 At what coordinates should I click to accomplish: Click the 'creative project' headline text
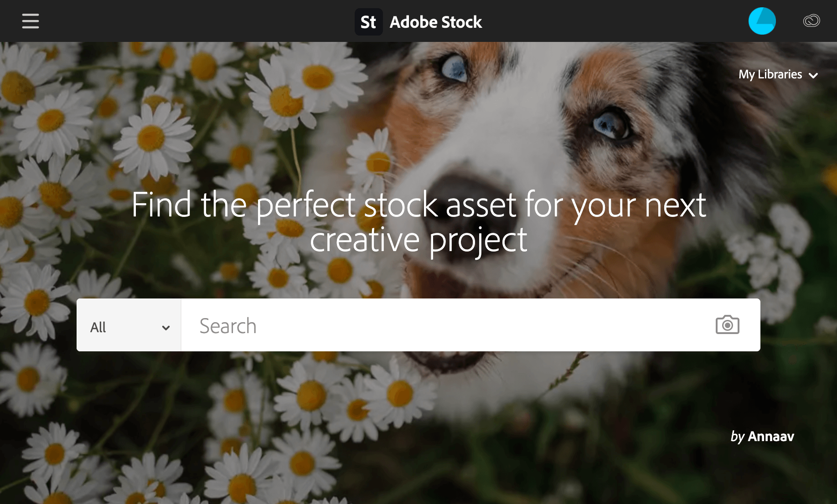pyautogui.click(x=418, y=240)
